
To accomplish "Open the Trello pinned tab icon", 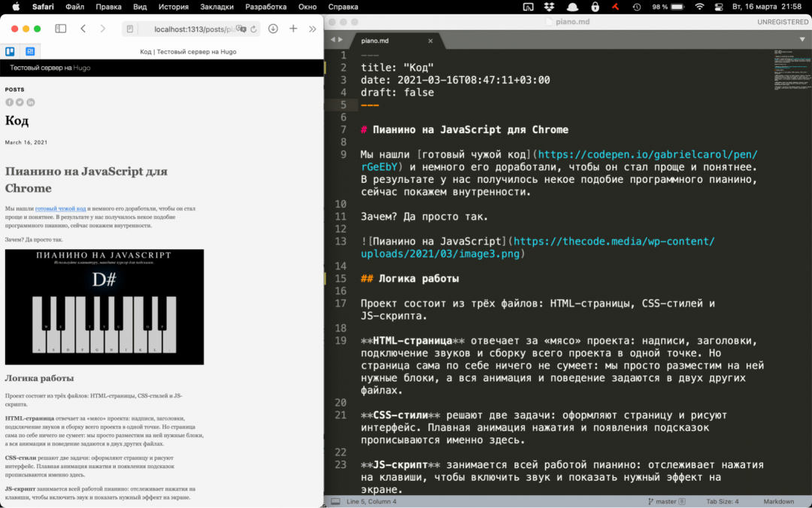I will click(10, 51).
